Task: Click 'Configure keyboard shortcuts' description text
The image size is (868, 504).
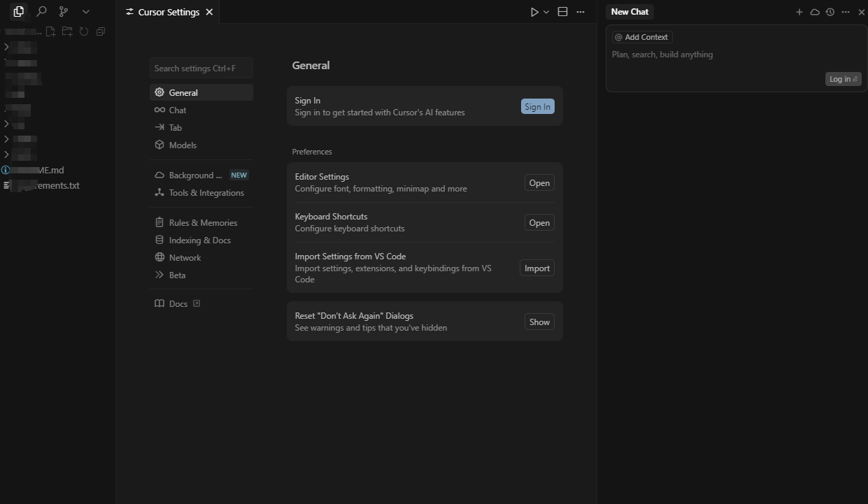Action: 350,228
